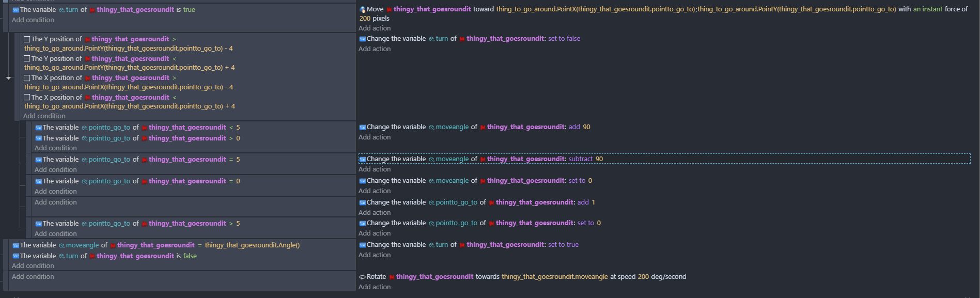Click Var icon of 'pointto_go_to < 5' condition
Screen dimensions: 980x298
[38, 128]
